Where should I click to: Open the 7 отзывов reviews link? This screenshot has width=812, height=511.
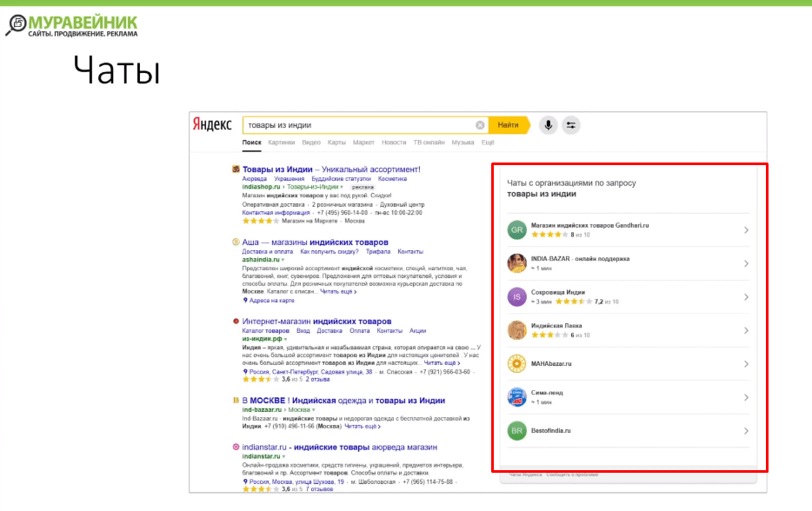319,489
